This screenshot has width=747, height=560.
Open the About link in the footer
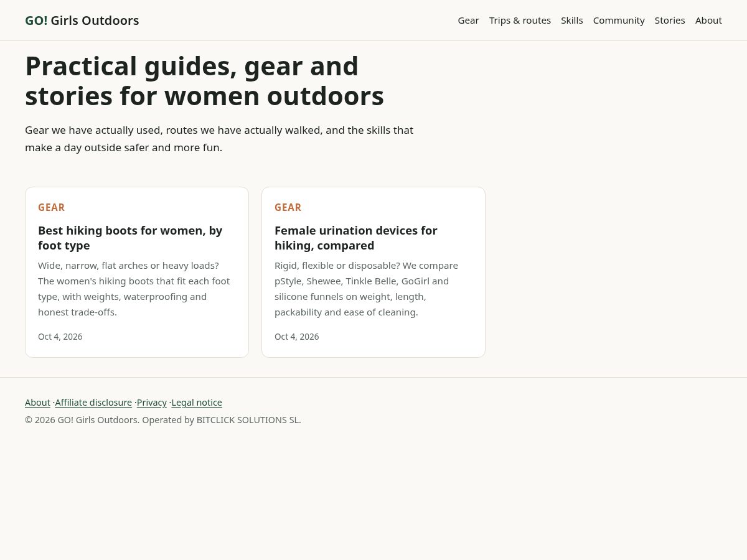37,403
